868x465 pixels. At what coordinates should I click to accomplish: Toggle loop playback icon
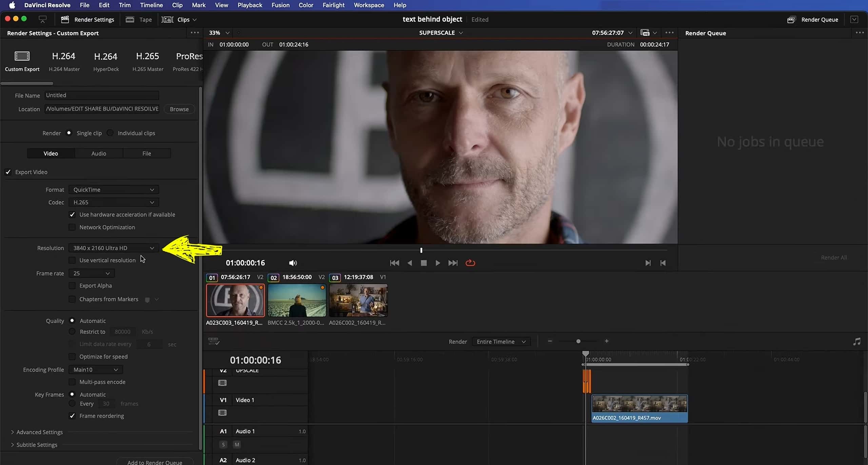point(470,263)
